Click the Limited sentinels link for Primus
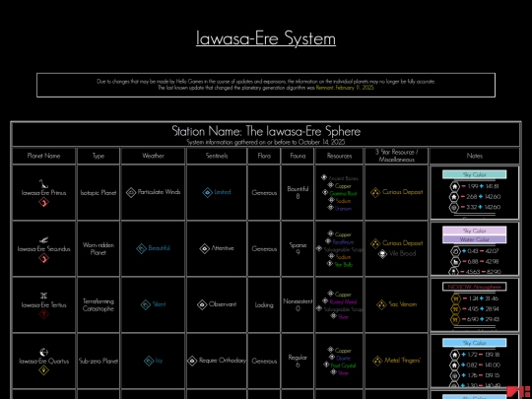Screen dimensions: 532x399 point(223,192)
